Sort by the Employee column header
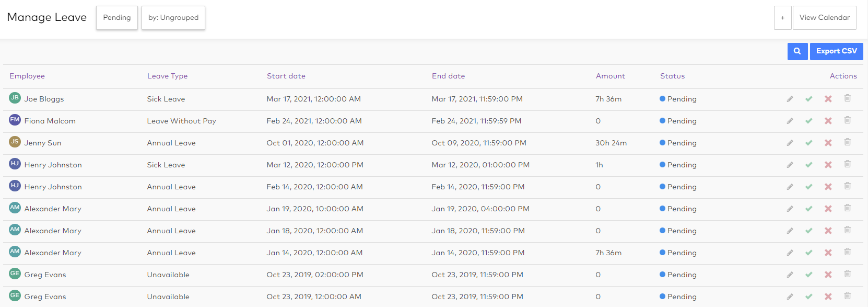 [x=27, y=76]
